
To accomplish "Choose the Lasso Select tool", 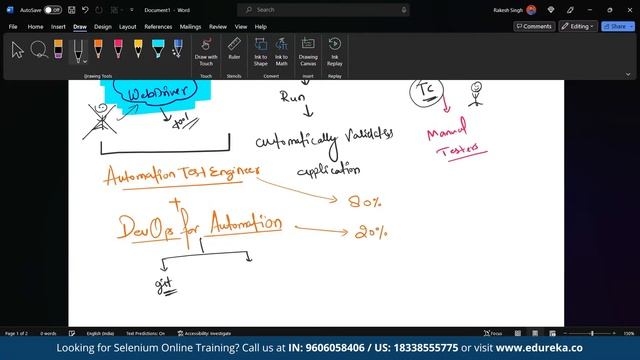I will (x=39, y=50).
